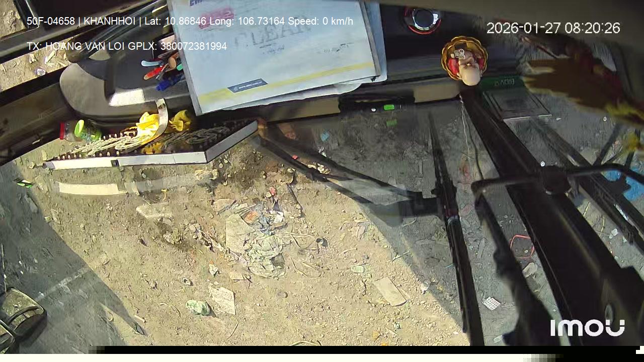The height and width of the screenshot is (362, 644).
Task: Click the red rubber band on the ground
Action: (522, 245)
